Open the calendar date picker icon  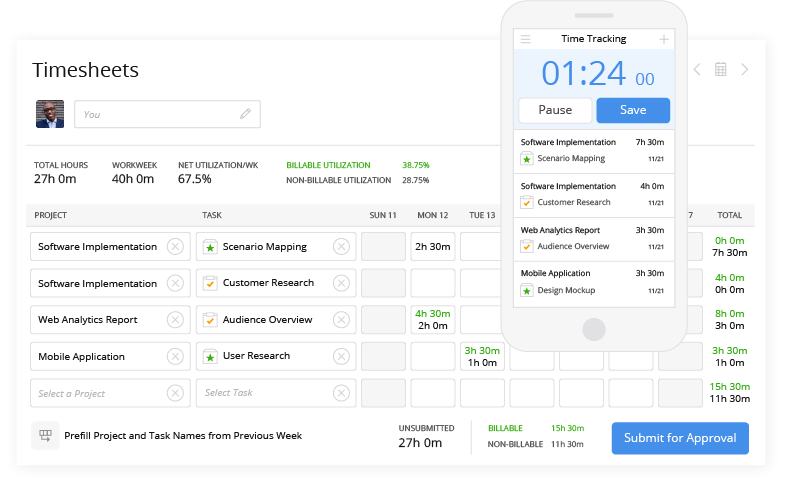(x=720, y=70)
